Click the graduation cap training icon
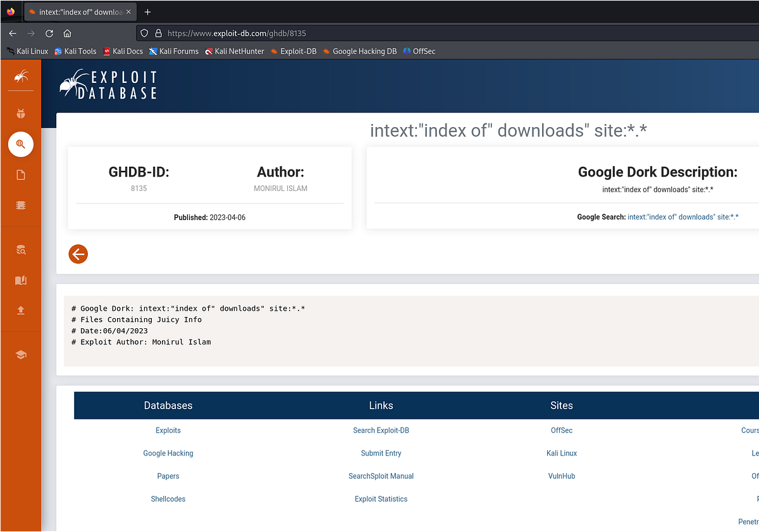759x532 pixels. click(21, 355)
